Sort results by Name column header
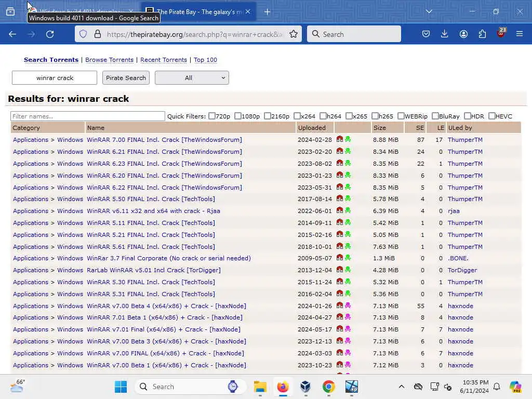The width and height of the screenshot is (532, 399). (96, 128)
